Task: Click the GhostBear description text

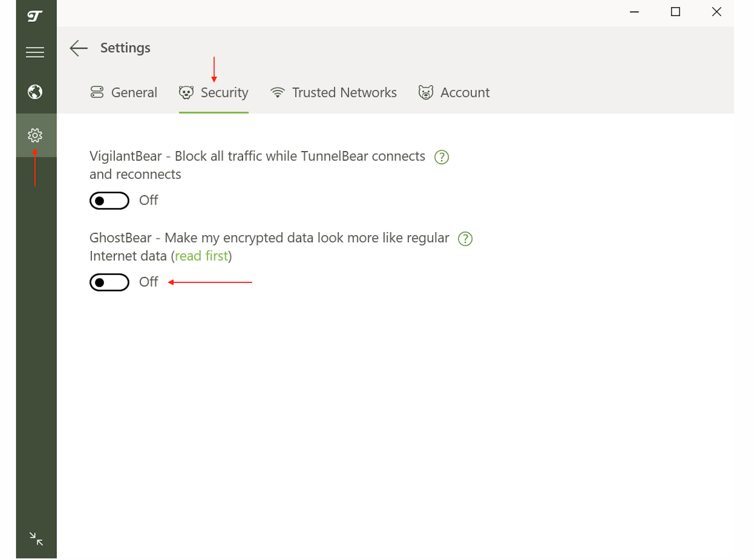Action: tap(269, 247)
